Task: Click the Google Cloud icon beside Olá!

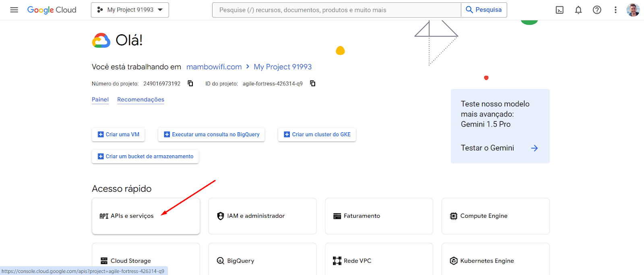Action: pos(101,40)
